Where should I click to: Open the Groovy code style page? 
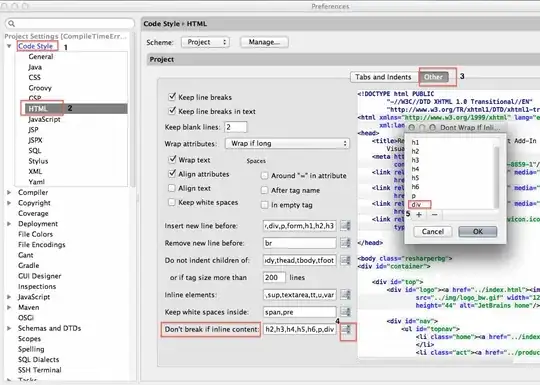click(40, 88)
